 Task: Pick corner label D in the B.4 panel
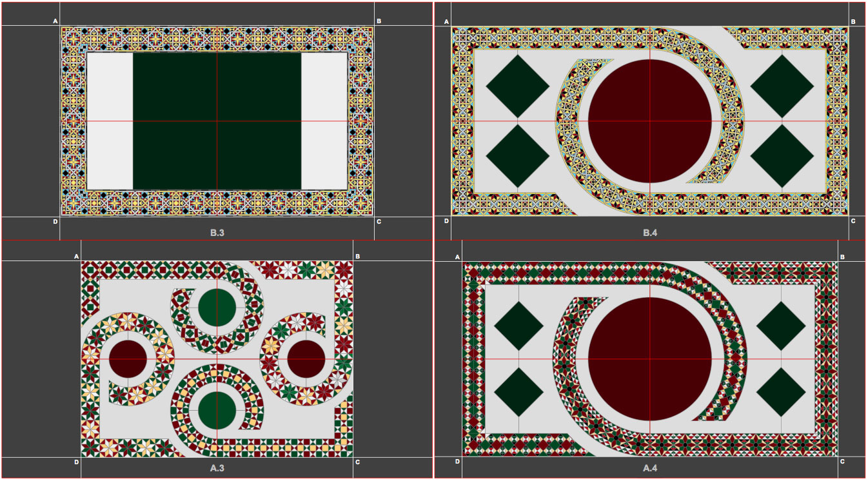click(x=446, y=221)
